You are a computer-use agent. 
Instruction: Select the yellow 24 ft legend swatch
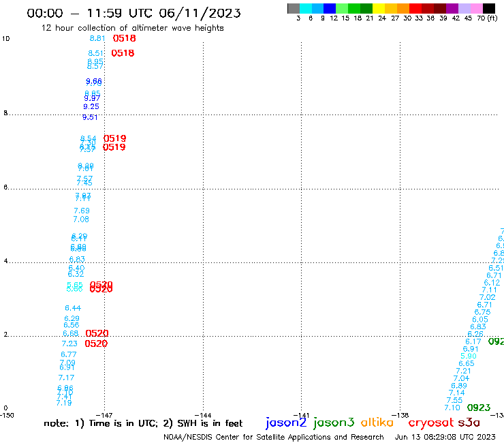379,8
